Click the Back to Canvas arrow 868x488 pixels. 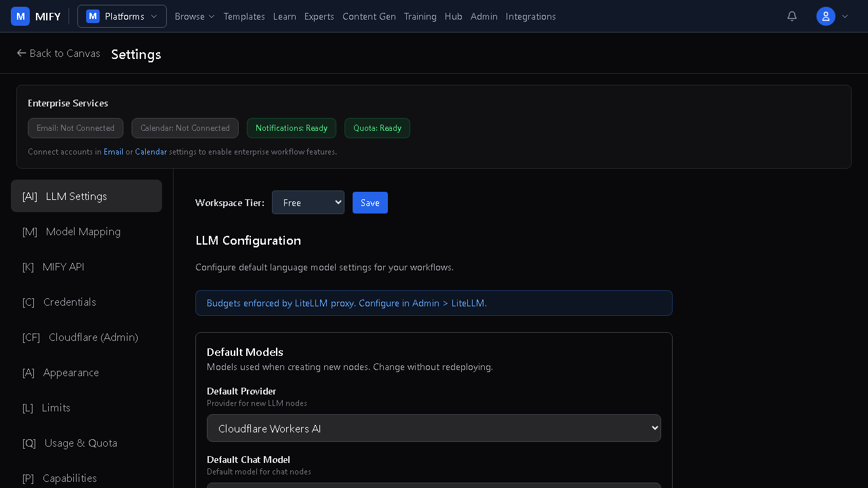[22, 53]
